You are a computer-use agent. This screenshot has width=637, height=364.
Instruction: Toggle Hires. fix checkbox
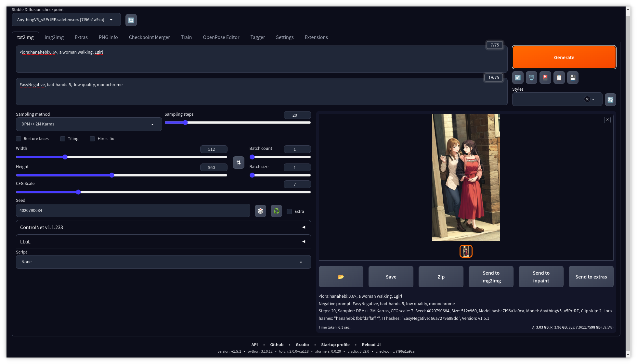[x=92, y=139]
